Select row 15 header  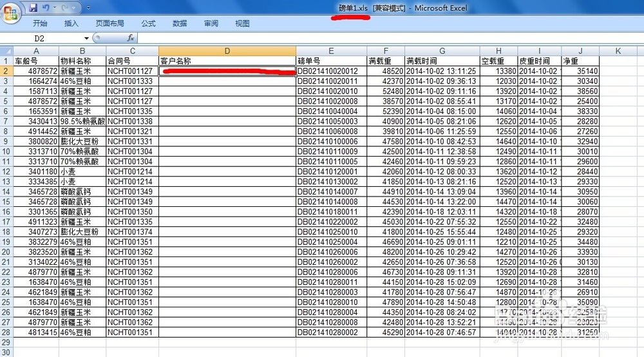click(6, 202)
